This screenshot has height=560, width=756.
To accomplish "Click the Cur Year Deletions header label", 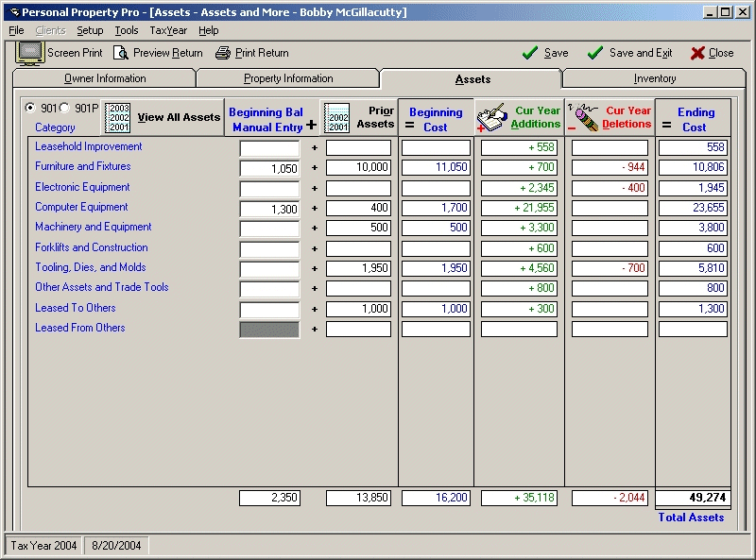I will pos(627,117).
